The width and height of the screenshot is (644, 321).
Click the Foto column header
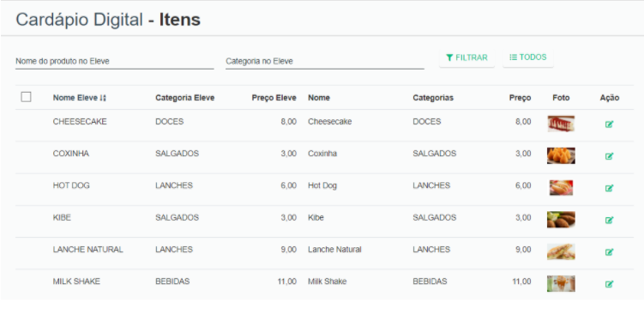[x=561, y=98]
